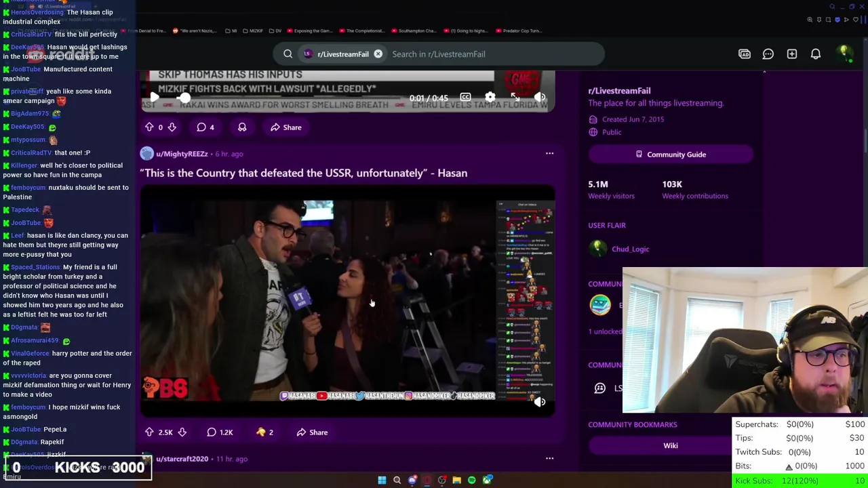
Task: Open post titled 'This is the Country that defeated the USSR'
Action: pos(303,173)
